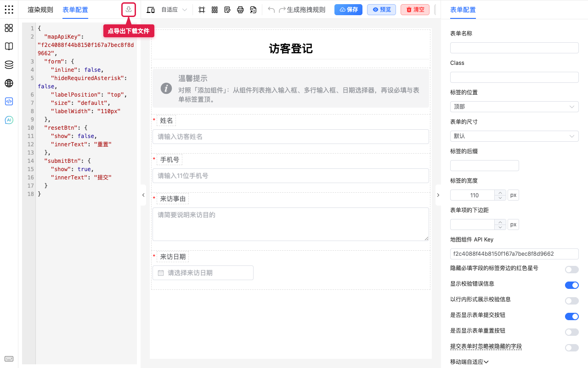The image size is (588, 368).
Task: Click the 标签的后缀 input field
Action: point(484,166)
